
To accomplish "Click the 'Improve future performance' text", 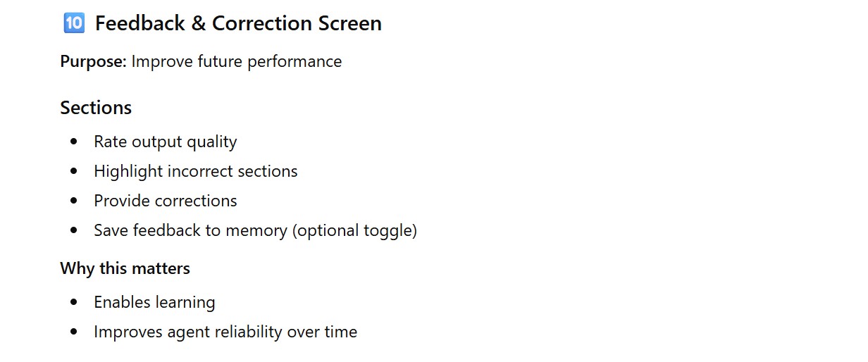I will 236,62.
